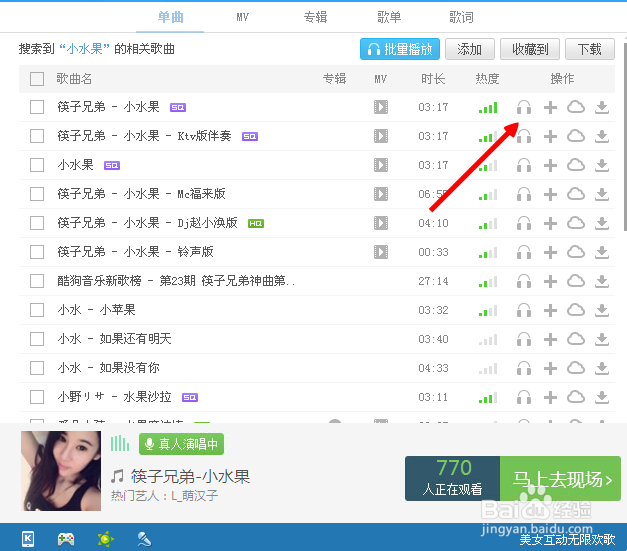Cloud-save the standalone 小水果 row
Image resolution: width=627 pixels, height=551 pixels.
pos(576,165)
